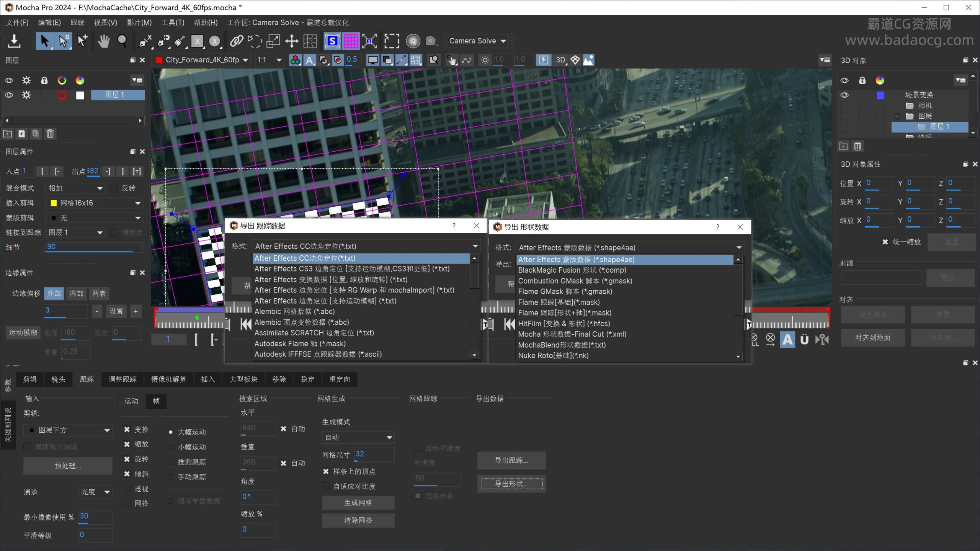
Task: Toggle the 统一缩放 checkbox
Action: [x=885, y=242]
